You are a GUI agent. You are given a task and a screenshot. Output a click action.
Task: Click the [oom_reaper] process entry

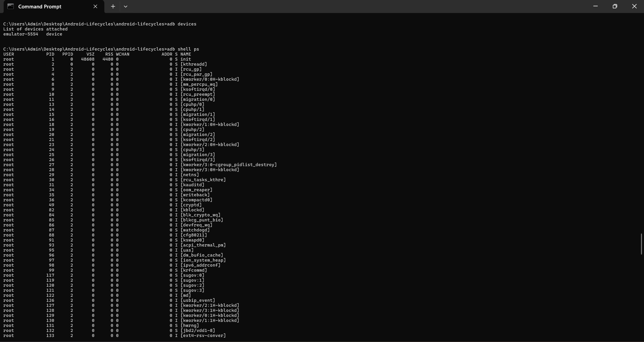click(196, 190)
